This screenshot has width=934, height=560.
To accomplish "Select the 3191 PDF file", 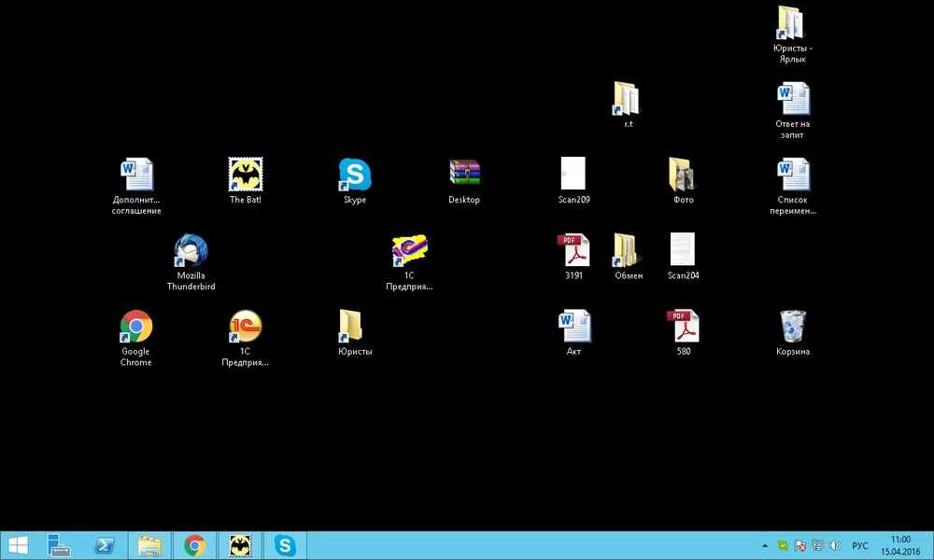I will coord(573,251).
